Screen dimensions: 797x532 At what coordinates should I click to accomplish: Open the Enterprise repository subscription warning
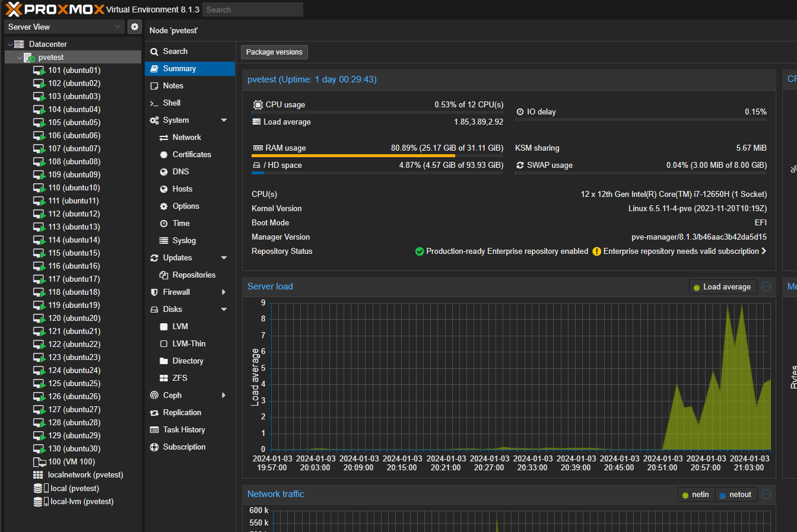(x=681, y=251)
